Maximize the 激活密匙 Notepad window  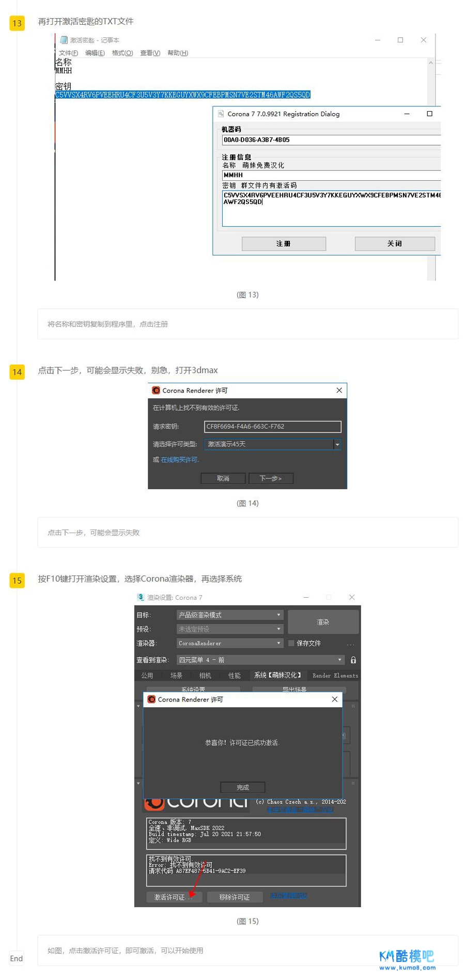pos(400,40)
